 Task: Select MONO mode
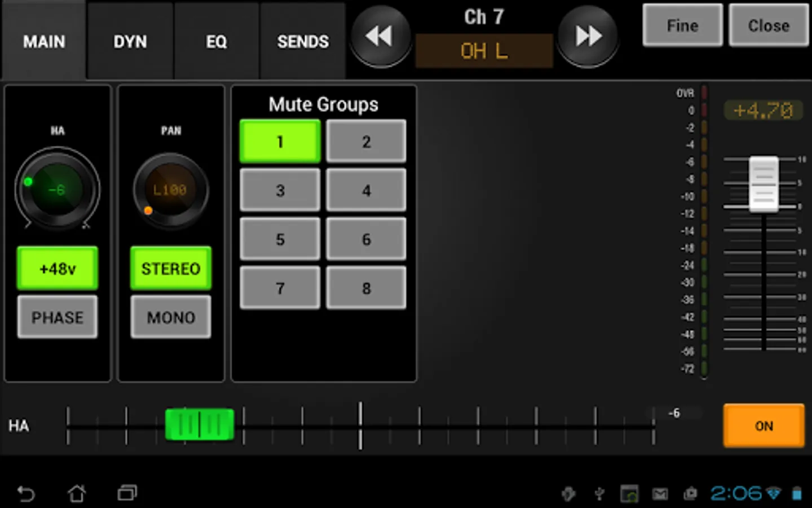click(171, 317)
